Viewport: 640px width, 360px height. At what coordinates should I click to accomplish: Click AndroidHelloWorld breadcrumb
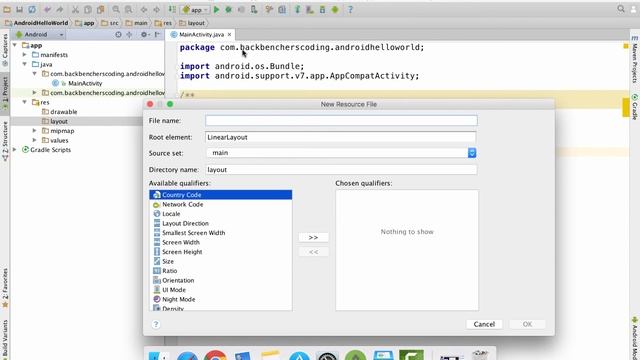pyautogui.click(x=37, y=23)
